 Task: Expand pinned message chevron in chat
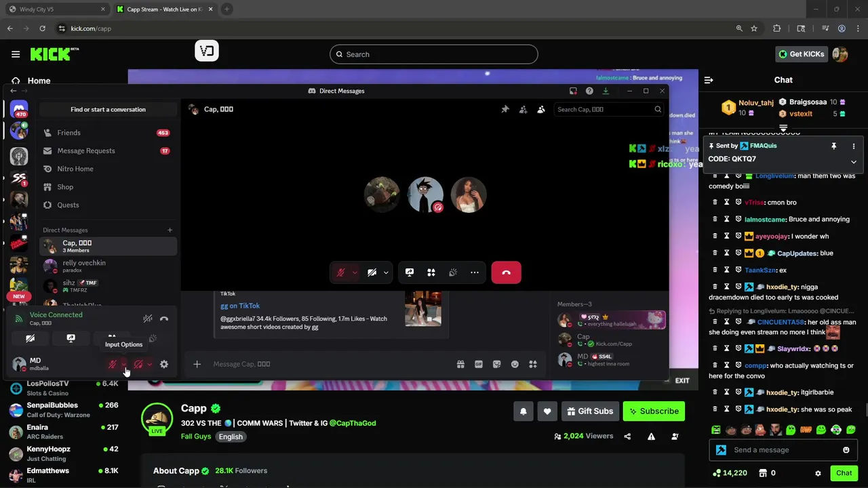coord(854,162)
